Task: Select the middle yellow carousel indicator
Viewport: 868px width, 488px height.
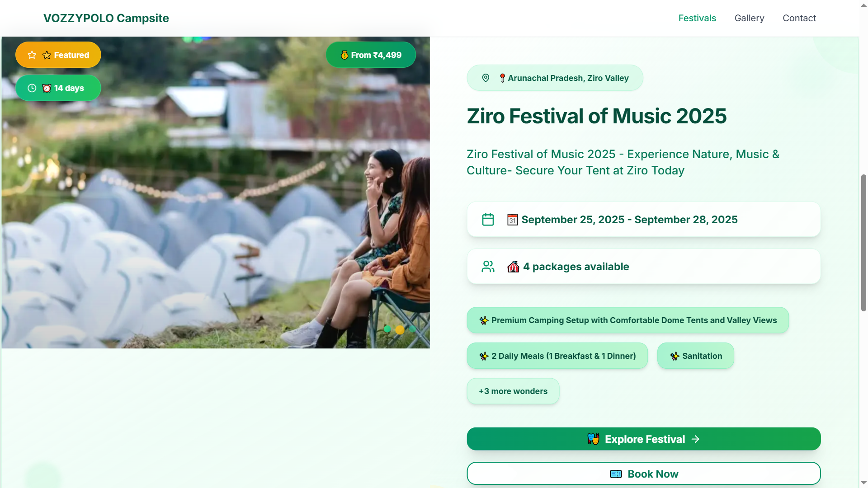Action: coord(400,330)
